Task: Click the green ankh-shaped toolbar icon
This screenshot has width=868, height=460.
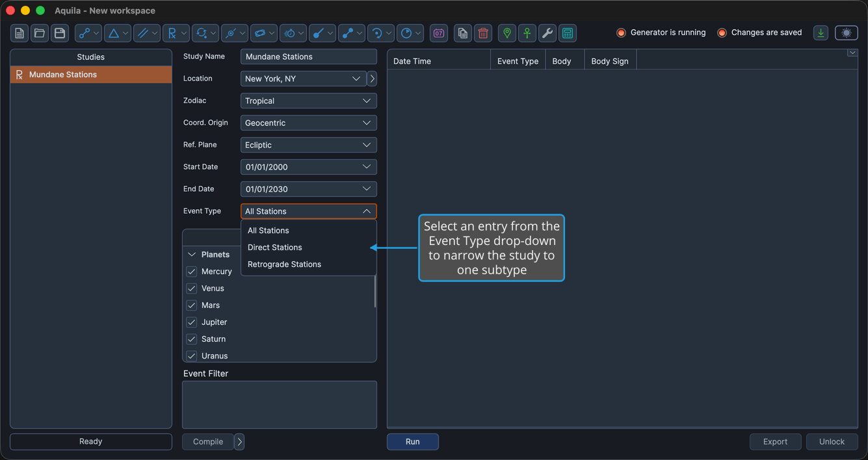Action: coord(527,33)
